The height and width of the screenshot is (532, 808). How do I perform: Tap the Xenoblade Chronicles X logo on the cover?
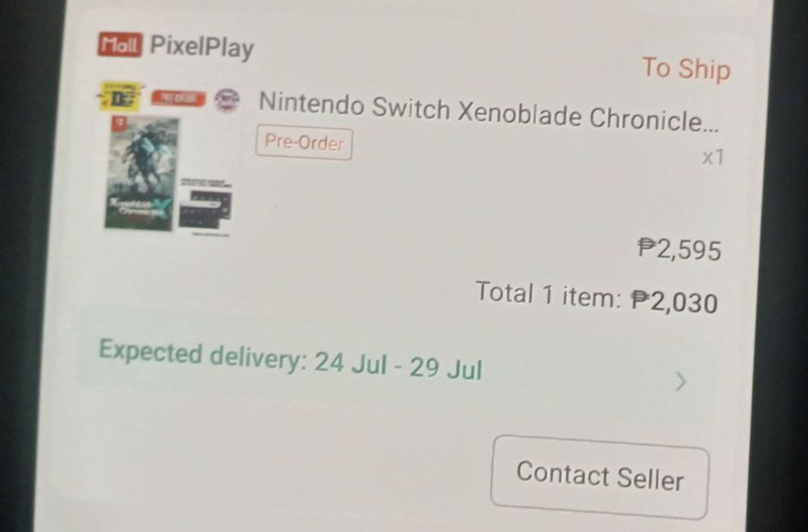tap(139, 208)
